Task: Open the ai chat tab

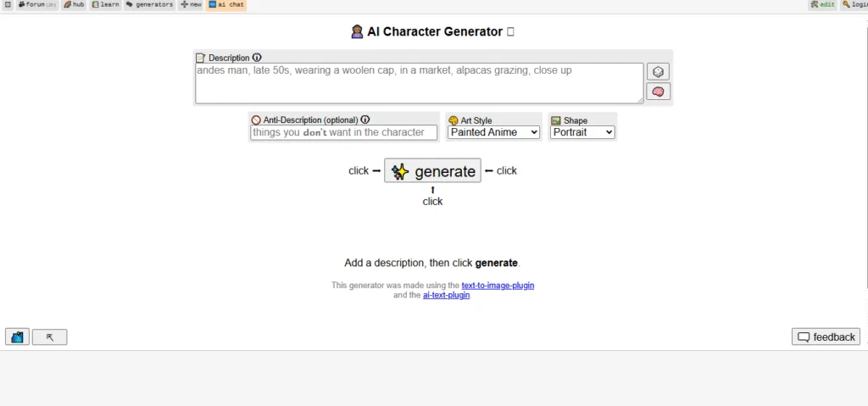Action: coord(225,4)
